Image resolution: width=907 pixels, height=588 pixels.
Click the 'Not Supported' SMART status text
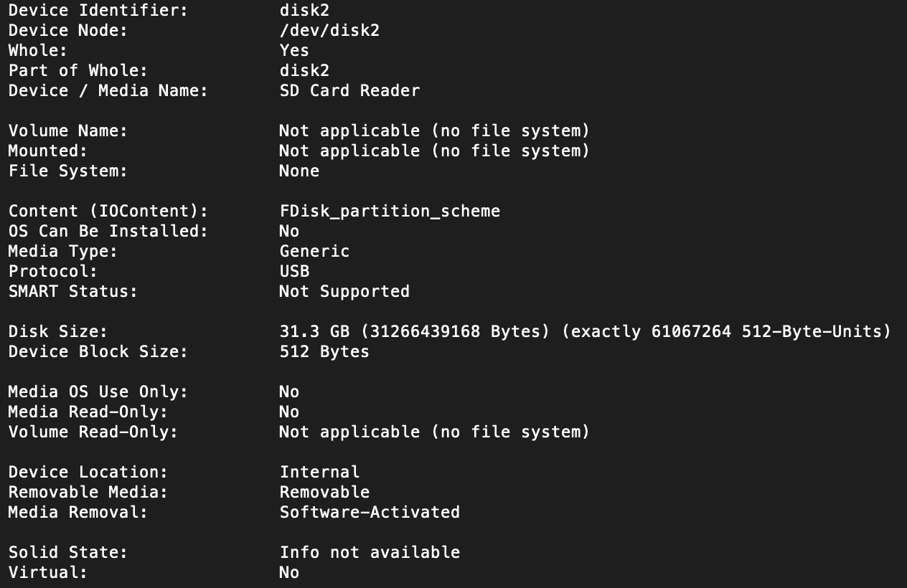pyautogui.click(x=344, y=292)
